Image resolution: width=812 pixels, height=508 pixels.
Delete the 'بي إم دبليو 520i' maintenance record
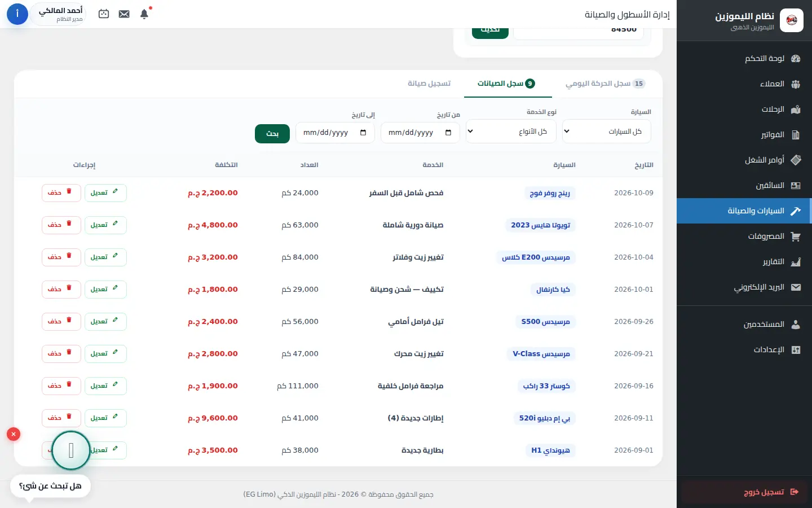click(x=61, y=418)
